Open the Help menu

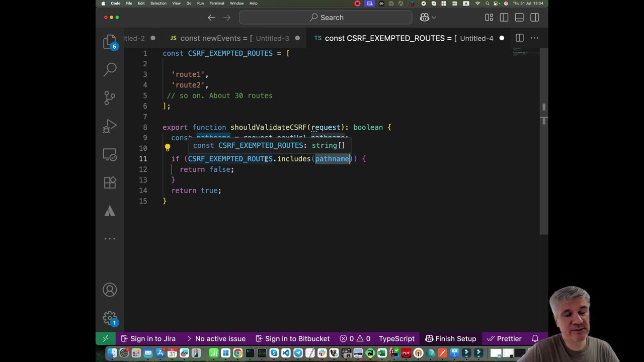coord(254,4)
